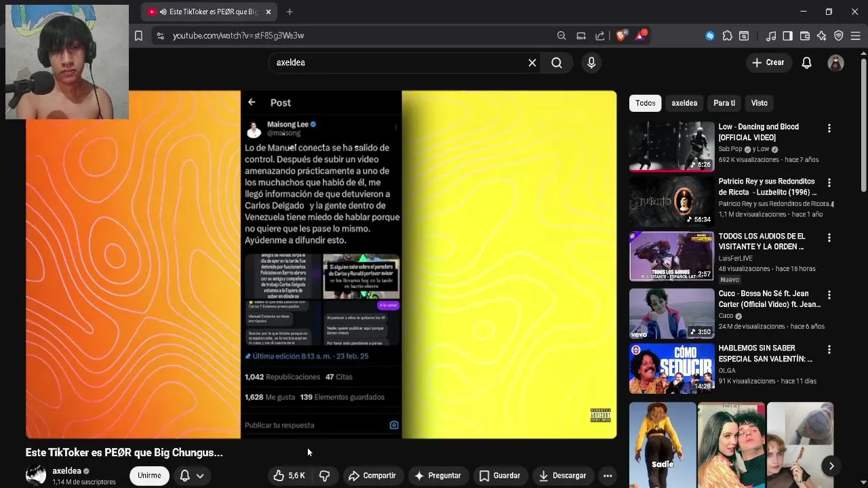The image size is (868, 488).
Task: Advance Shorts shelf with right arrow
Action: click(x=831, y=466)
